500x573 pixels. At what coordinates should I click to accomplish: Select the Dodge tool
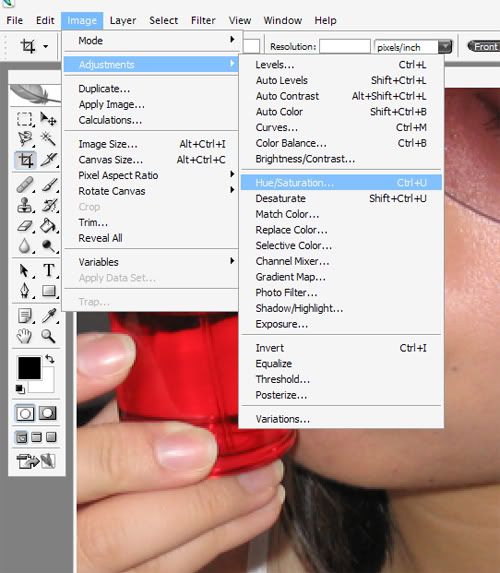pos(48,246)
